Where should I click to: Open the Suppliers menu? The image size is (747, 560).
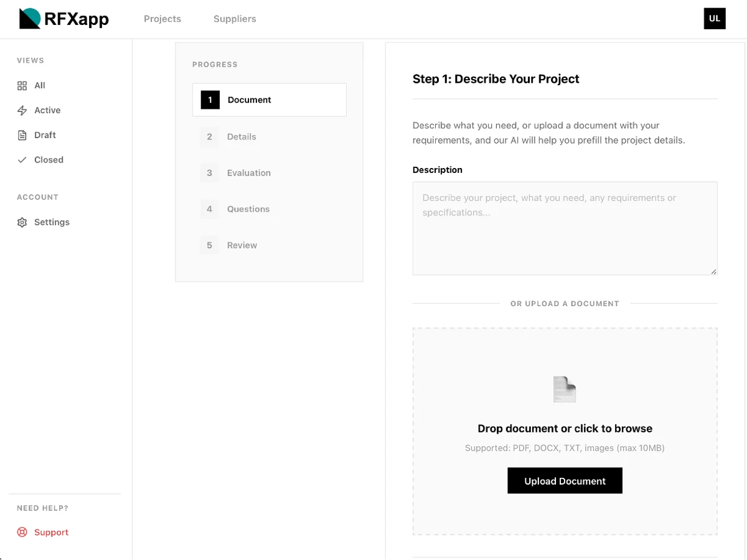[x=235, y=19]
